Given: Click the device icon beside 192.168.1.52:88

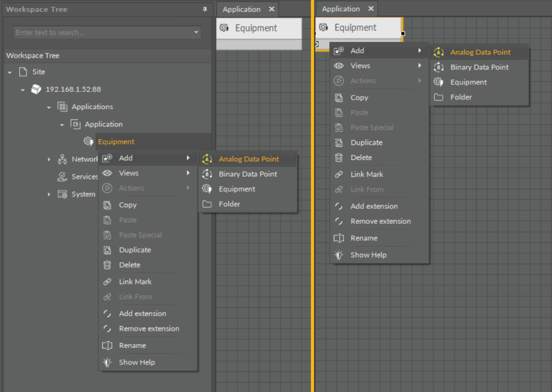Looking at the screenshot, I should pos(36,89).
